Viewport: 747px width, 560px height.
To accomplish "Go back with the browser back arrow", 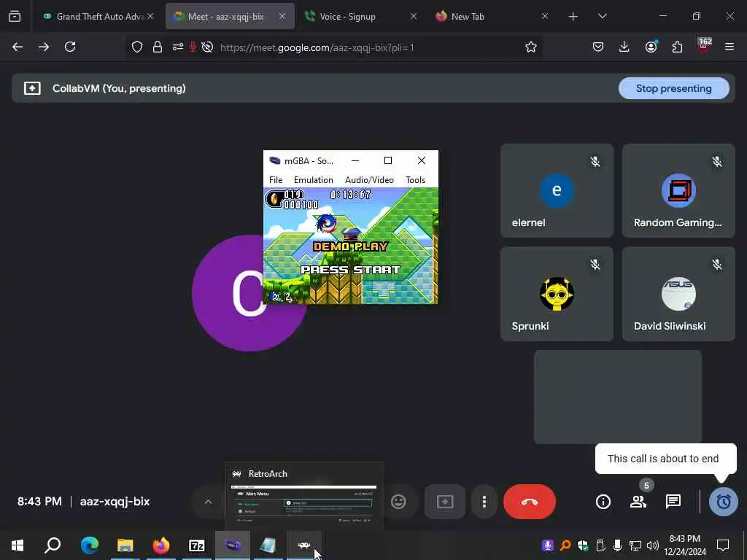I will pos(18,47).
